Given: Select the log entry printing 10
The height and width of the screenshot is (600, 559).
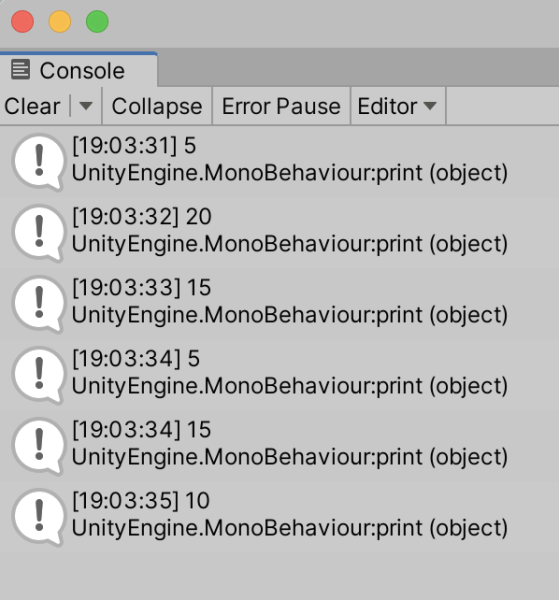Looking at the screenshot, I should (279, 516).
